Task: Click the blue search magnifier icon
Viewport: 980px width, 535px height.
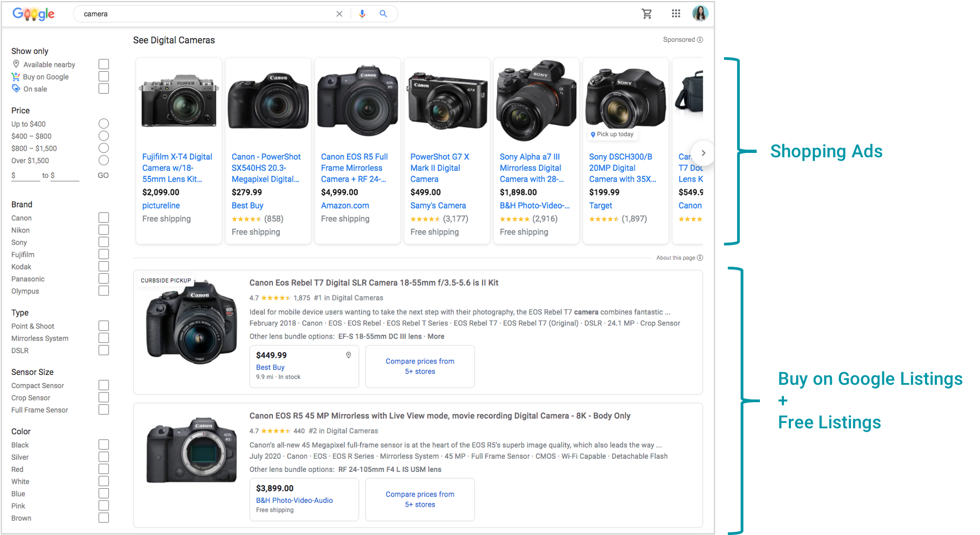Action: (x=384, y=14)
